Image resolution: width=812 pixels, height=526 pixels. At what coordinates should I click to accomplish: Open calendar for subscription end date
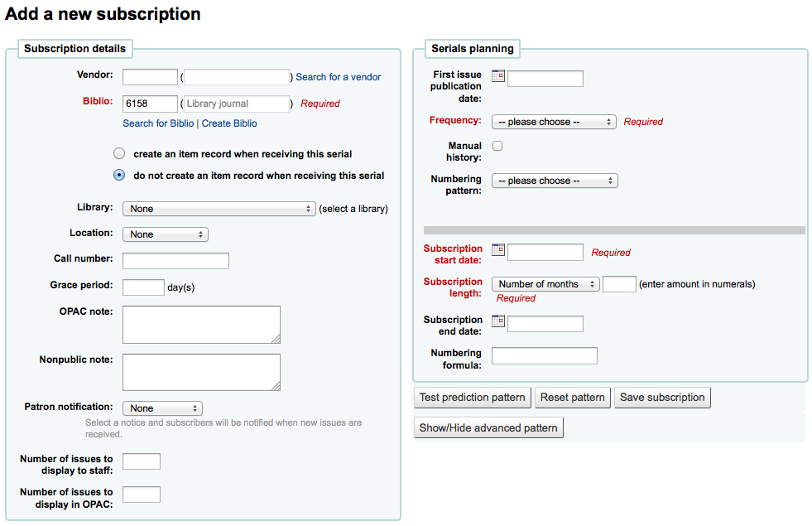(x=498, y=321)
